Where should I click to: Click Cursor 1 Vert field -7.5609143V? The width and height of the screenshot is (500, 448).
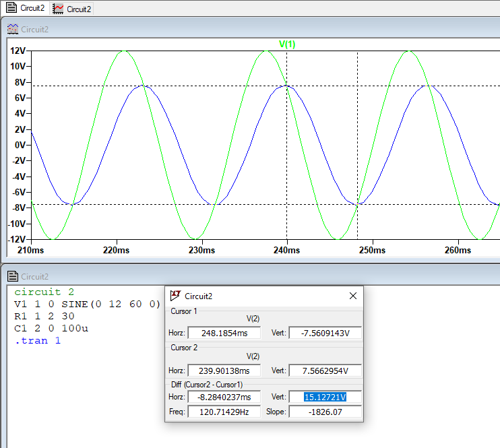click(325, 333)
